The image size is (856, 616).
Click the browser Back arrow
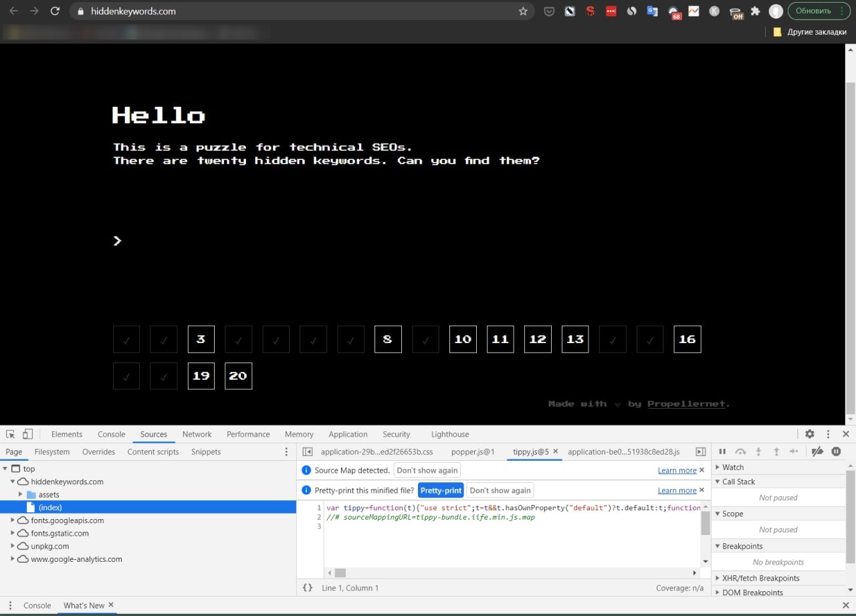tap(13, 11)
